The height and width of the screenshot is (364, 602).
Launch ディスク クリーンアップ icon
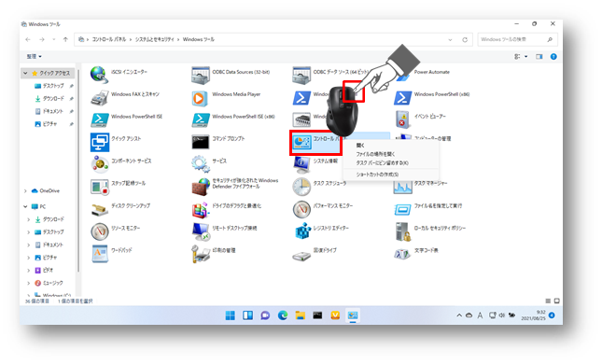[100, 209]
